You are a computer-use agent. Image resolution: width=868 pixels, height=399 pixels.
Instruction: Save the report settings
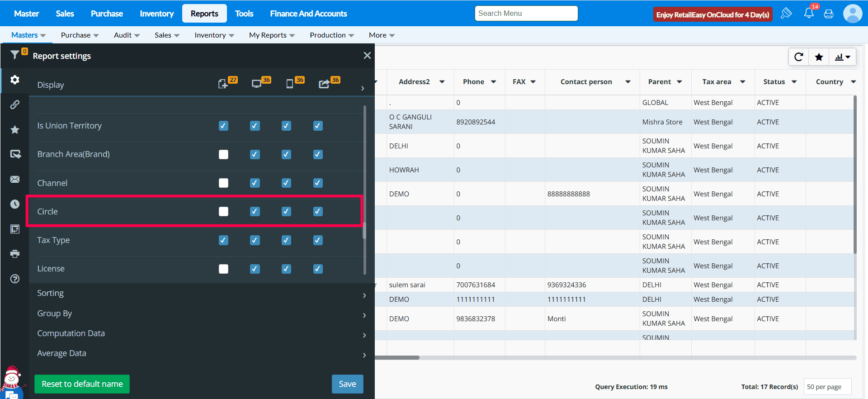click(x=348, y=384)
